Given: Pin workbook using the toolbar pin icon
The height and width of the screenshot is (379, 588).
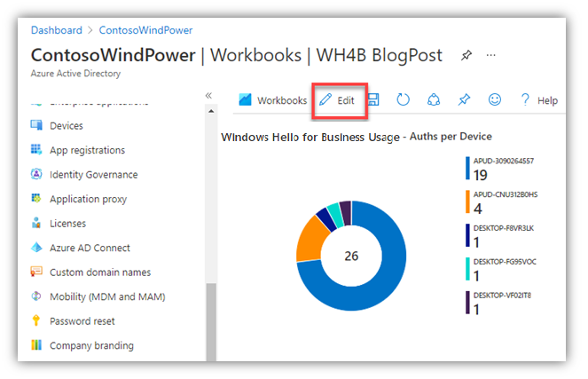Looking at the screenshot, I should 464,99.
